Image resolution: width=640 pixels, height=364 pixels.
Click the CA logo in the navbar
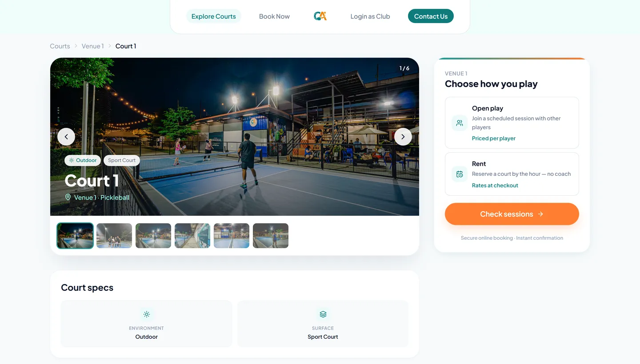click(320, 16)
